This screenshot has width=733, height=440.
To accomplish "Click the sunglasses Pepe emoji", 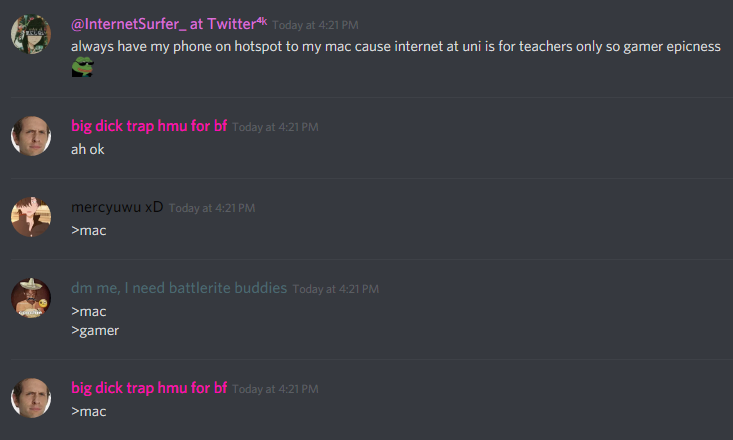I will (83, 67).
